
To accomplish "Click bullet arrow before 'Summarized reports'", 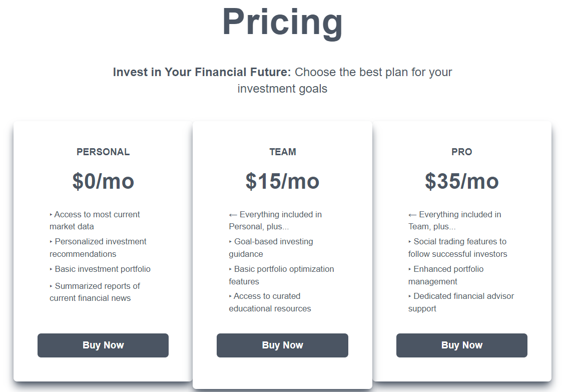I will pyautogui.click(x=51, y=286).
